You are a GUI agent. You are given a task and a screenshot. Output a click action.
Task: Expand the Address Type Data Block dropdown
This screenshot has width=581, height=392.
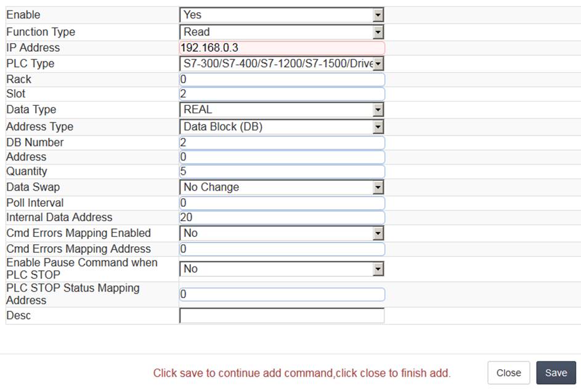[x=282, y=127]
